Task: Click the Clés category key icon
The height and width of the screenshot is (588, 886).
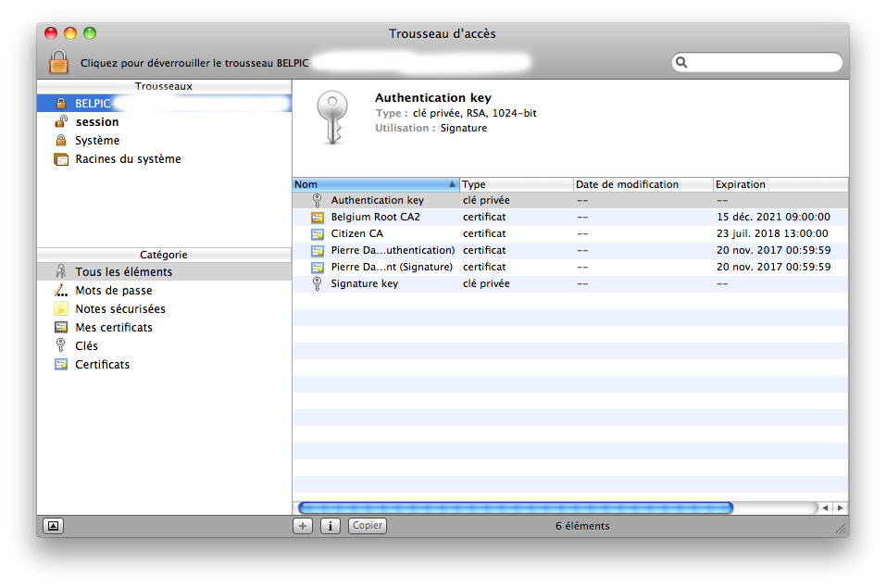Action: [61, 345]
